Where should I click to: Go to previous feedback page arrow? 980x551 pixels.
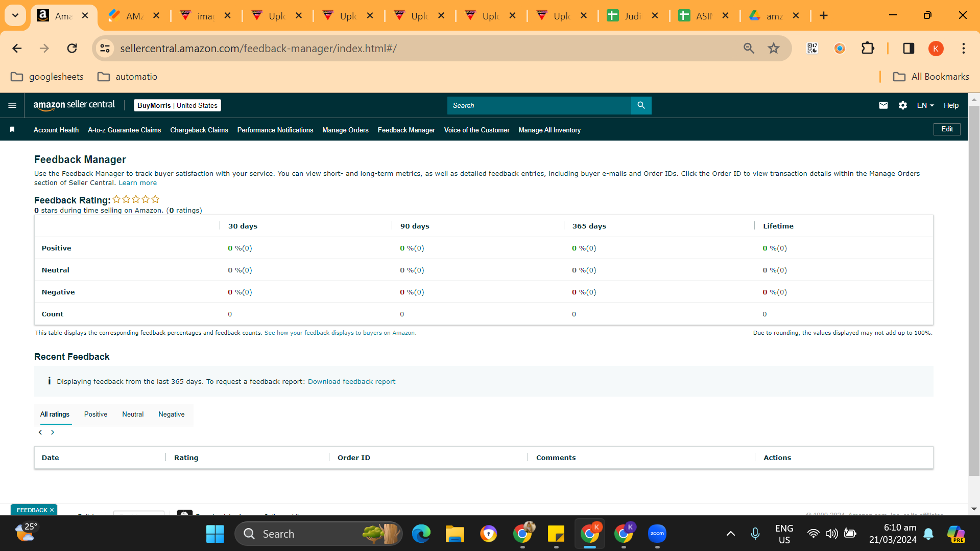tap(40, 432)
